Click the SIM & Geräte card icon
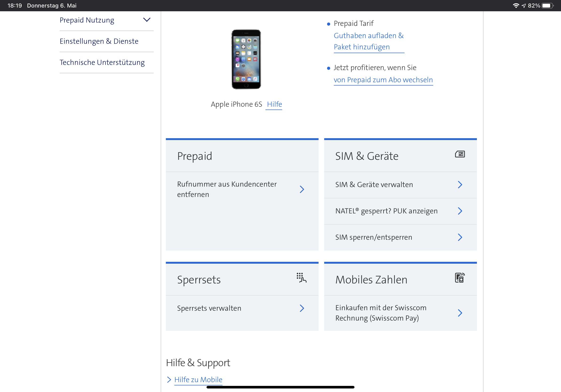This screenshot has width=561, height=392. [460, 154]
